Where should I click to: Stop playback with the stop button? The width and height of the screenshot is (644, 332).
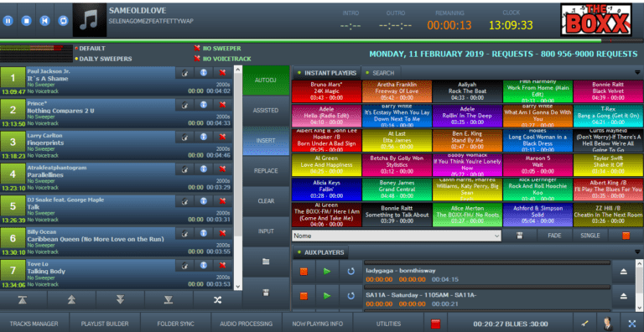tap(27, 20)
